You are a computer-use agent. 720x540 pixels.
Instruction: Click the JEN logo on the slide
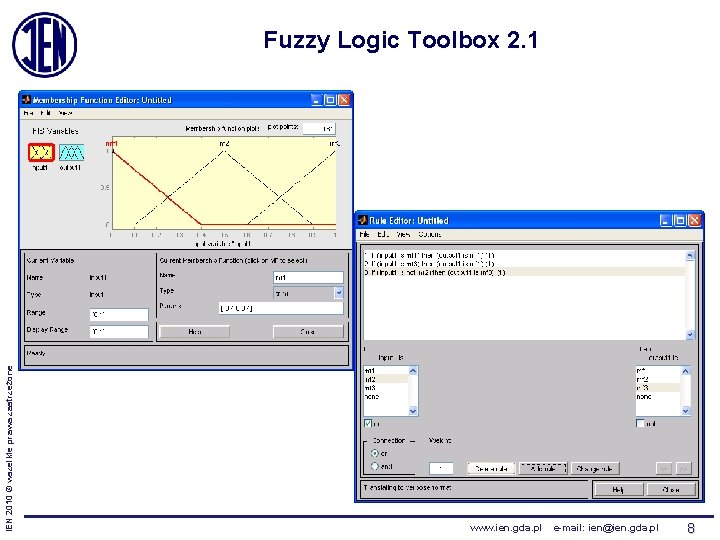[45, 45]
